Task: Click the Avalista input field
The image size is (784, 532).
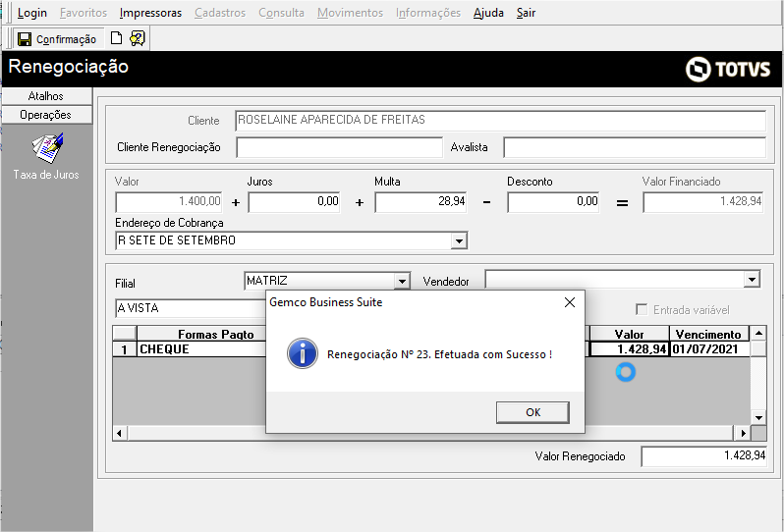Action: point(635,147)
